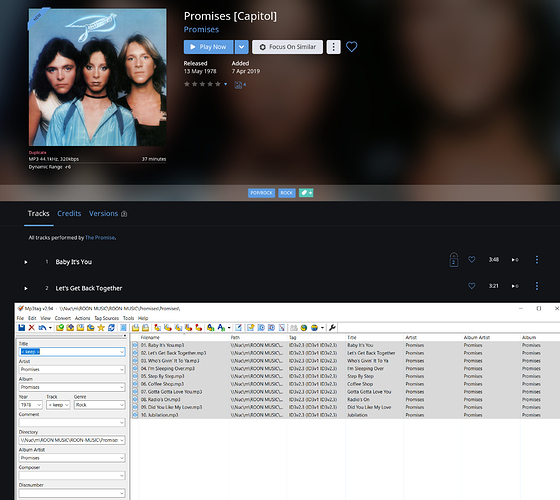Click the add tag icon next to ROCK
The height and width of the screenshot is (500, 560).
(x=306, y=193)
